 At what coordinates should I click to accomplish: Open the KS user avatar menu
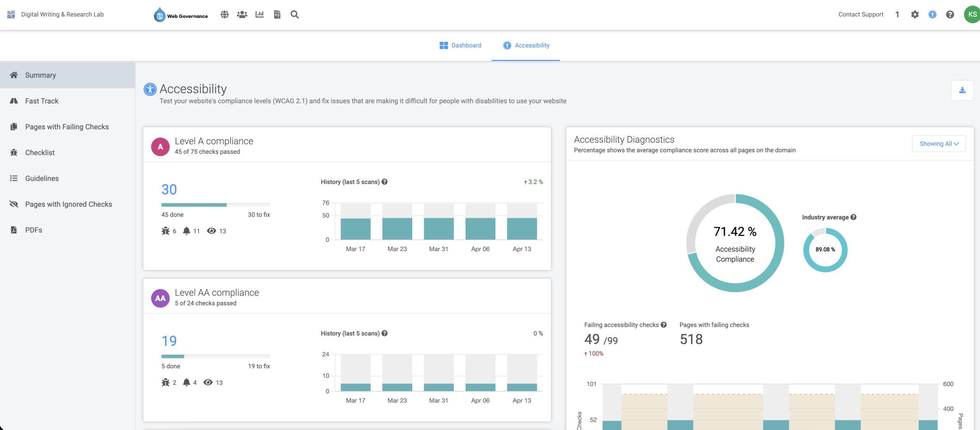pos(972,15)
